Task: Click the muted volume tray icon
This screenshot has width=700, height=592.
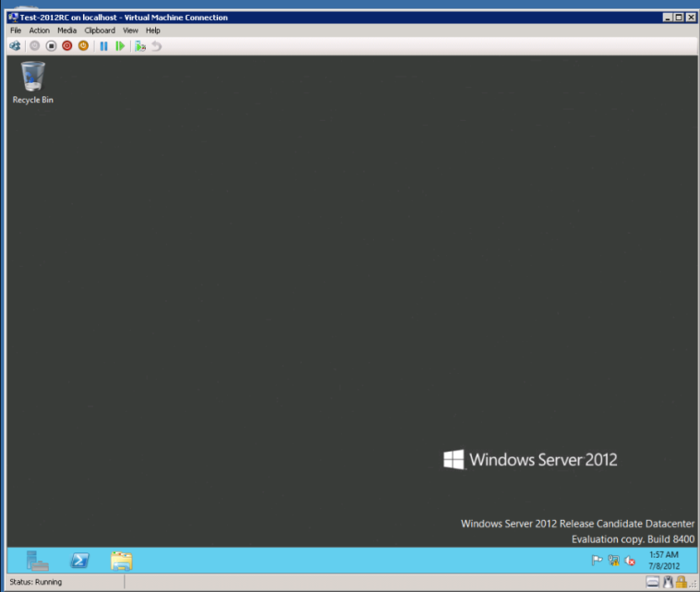Action: tap(630, 561)
